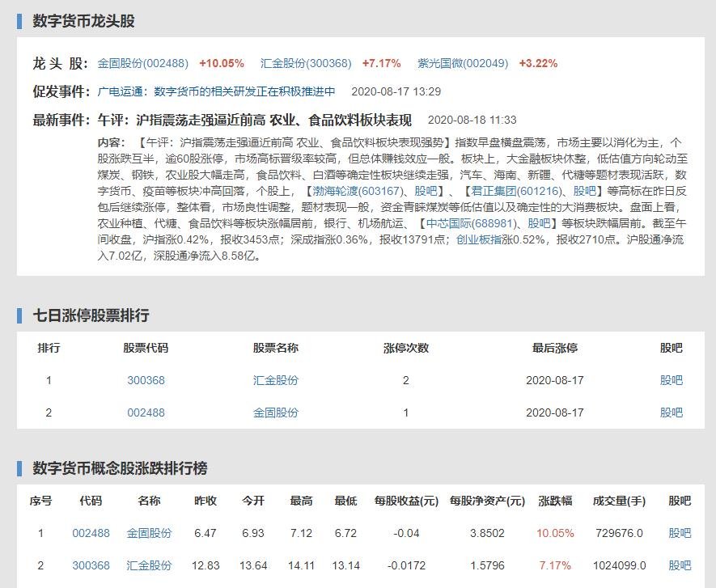Image resolution: width=716 pixels, height=588 pixels.
Task: Click volume value 729676.0
Action: tap(619, 533)
